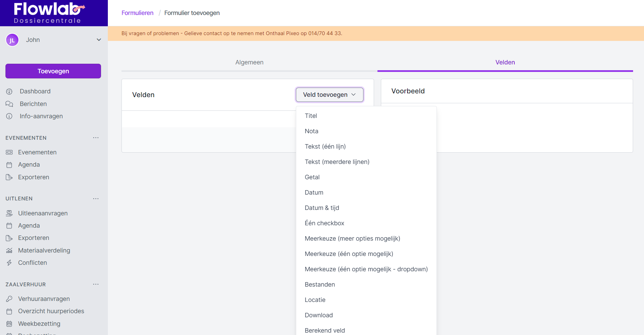The height and width of the screenshot is (335, 644).
Task: Collapse the Veld toevoegen dropdown
Action: coord(329,95)
